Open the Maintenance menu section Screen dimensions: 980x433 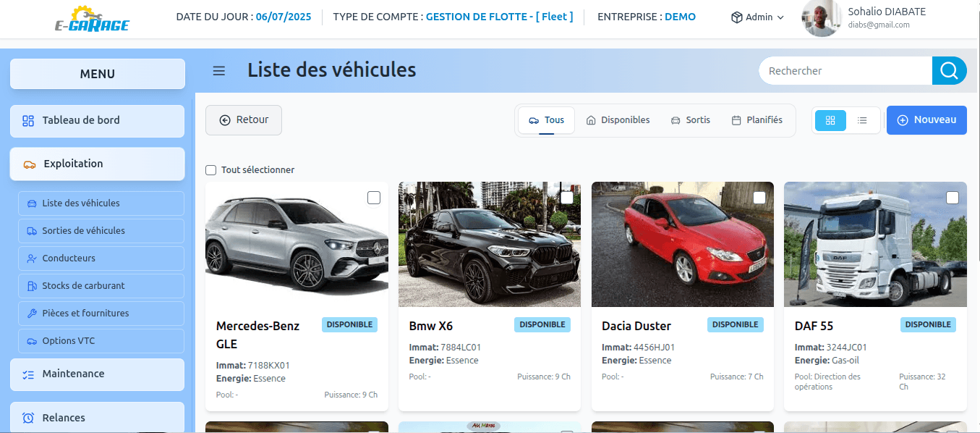click(98, 374)
